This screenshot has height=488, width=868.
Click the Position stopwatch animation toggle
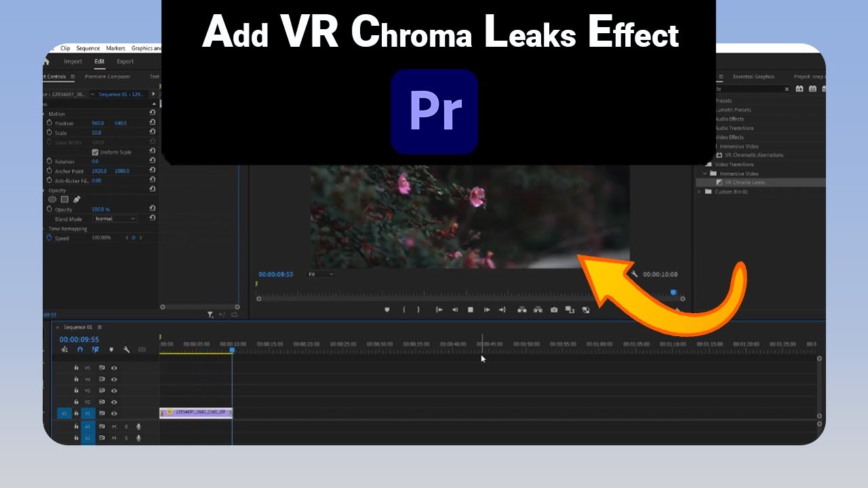click(x=50, y=123)
